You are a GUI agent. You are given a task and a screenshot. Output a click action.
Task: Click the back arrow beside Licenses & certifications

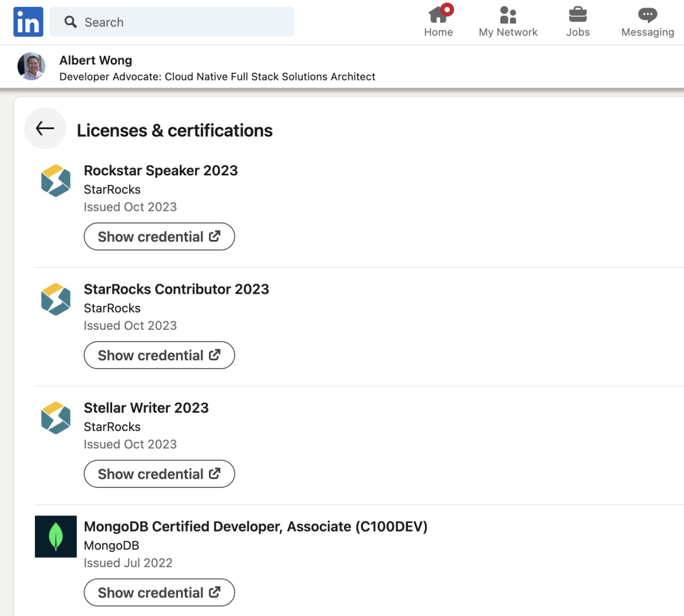coord(45,129)
